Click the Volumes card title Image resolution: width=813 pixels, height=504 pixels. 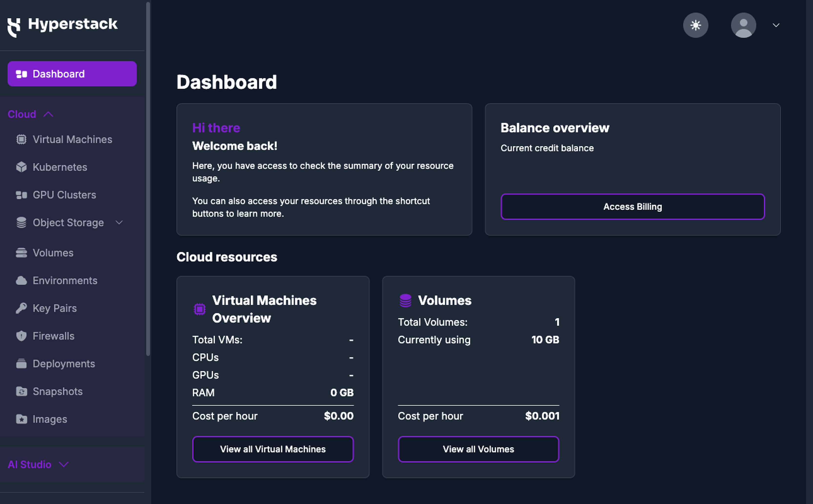tap(445, 301)
